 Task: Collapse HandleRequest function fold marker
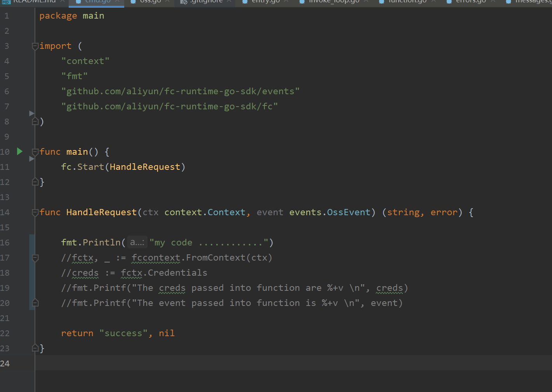35,212
